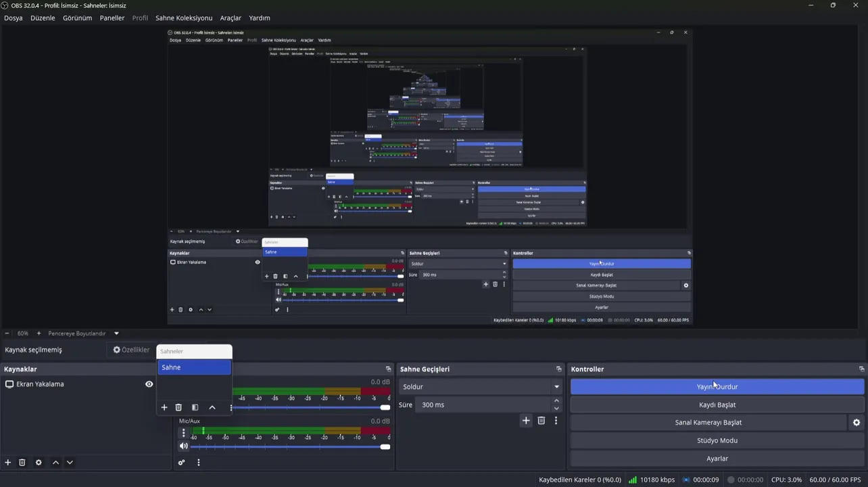Open advanced audio properties gears icon
This screenshot has width=868, height=487.
coord(182,463)
